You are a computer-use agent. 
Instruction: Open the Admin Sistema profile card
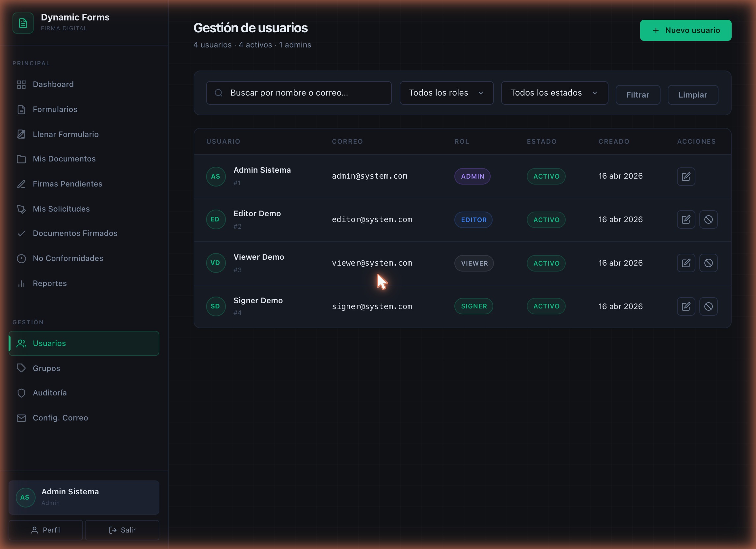pos(84,497)
